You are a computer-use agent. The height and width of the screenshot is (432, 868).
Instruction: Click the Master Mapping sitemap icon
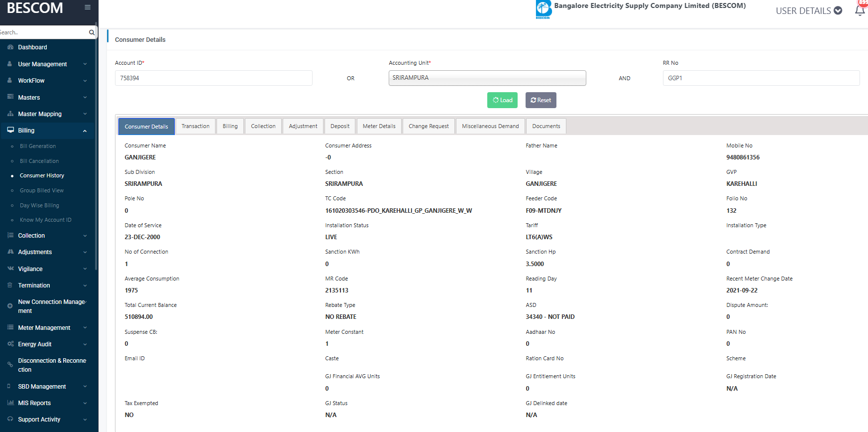tap(10, 114)
